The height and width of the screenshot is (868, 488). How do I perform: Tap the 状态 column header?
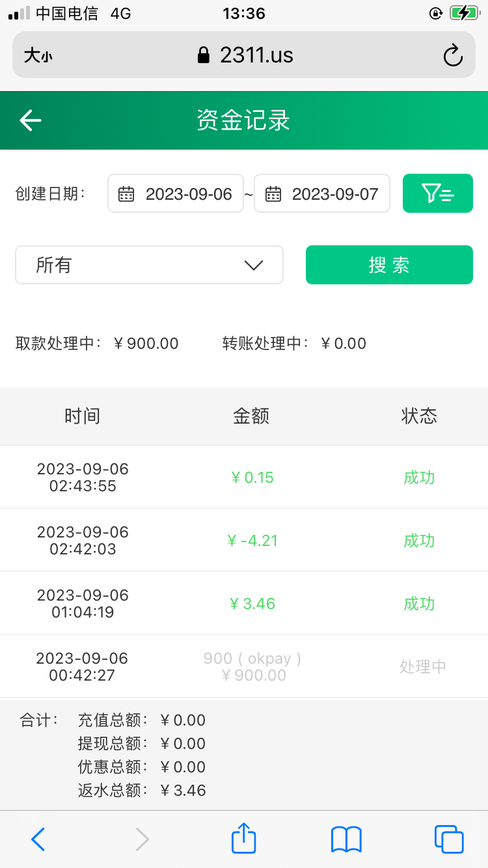[419, 416]
